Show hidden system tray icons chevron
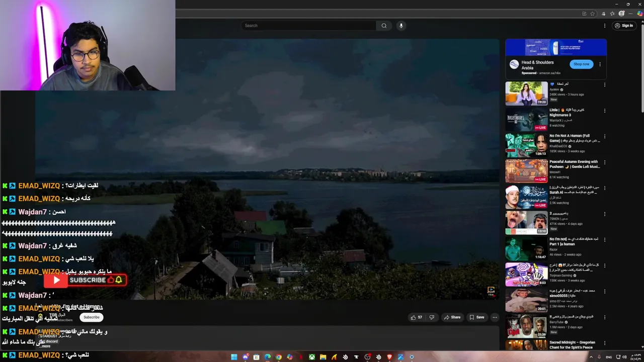 (x=591, y=357)
